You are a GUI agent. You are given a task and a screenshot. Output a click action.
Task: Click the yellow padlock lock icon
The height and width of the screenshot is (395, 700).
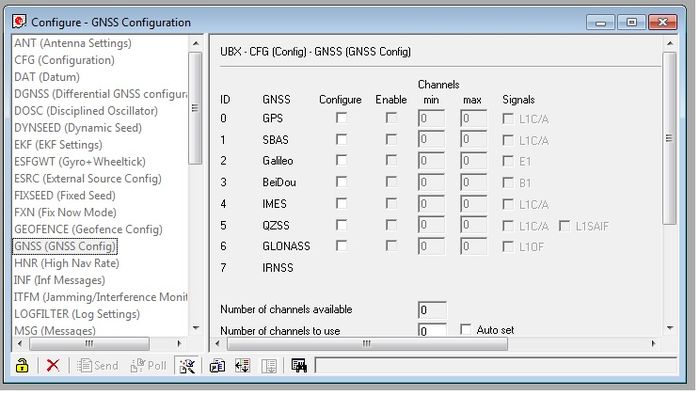point(22,367)
